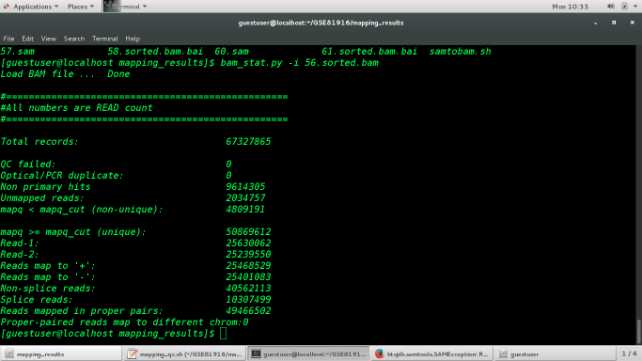Open the Terminal menu in the menu bar
This screenshot has width=642, height=361.
(105, 38)
